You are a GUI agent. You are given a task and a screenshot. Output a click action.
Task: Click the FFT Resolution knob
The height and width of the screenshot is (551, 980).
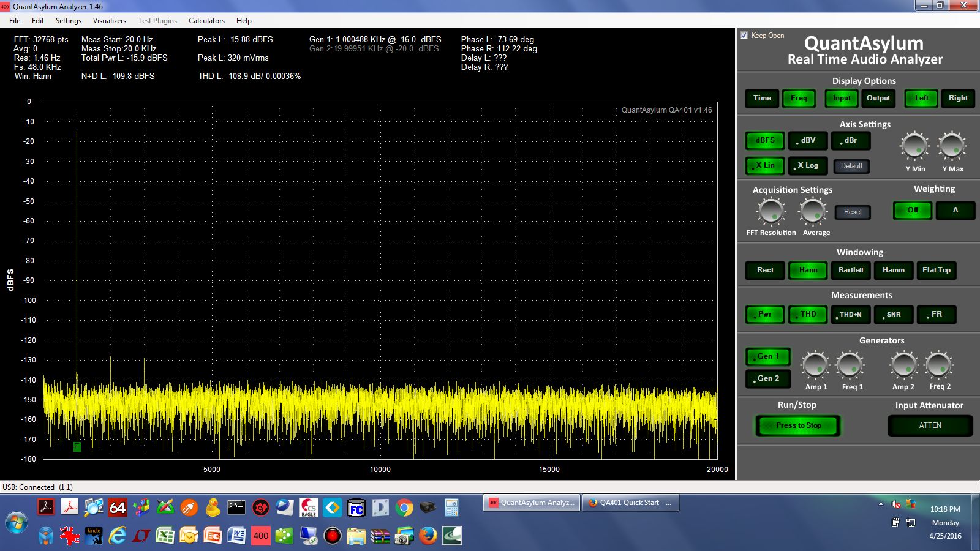pyautogui.click(x=771, y=212)
